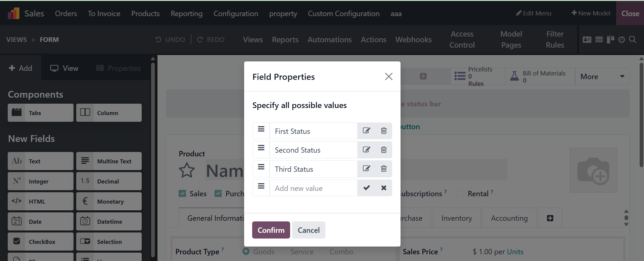
Task: Expand the More dropdown
Action: tap(602, 76)
